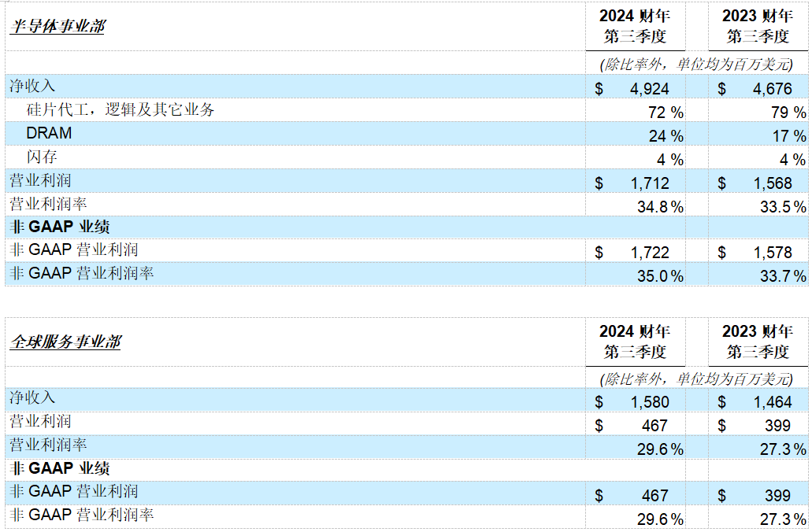Screen dimensions: 812x532
Task: Select the DRAM row label
Action: coord(49,133)
